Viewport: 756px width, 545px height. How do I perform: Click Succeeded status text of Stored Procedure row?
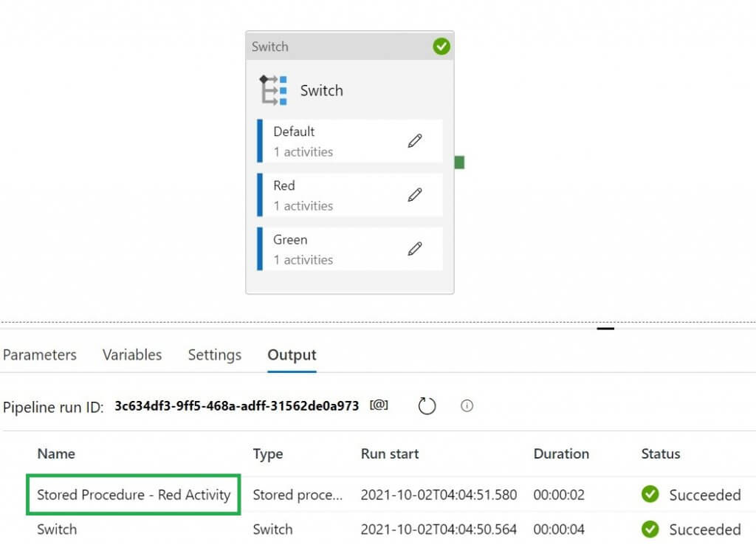tap(705, 496)
